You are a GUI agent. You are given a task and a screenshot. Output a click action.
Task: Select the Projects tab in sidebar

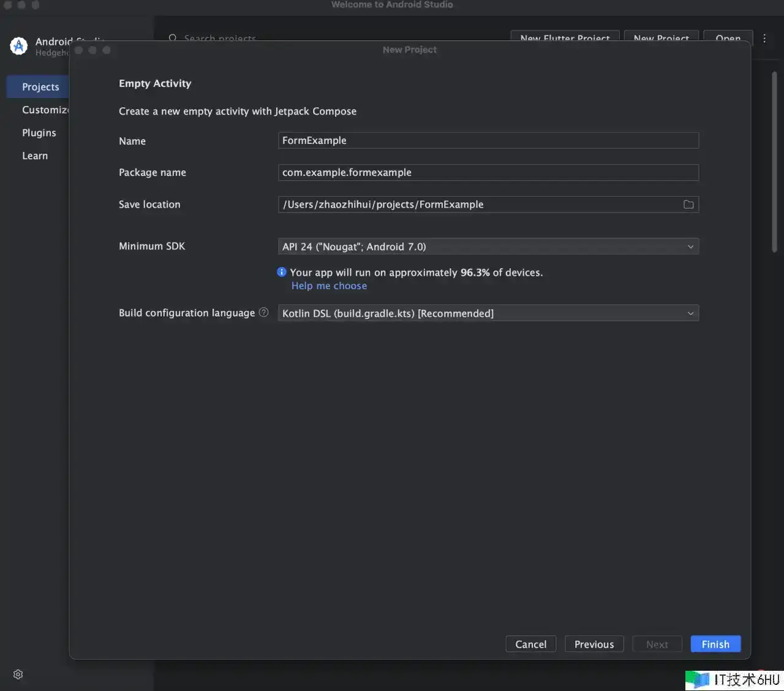click(x=40, y=87)
